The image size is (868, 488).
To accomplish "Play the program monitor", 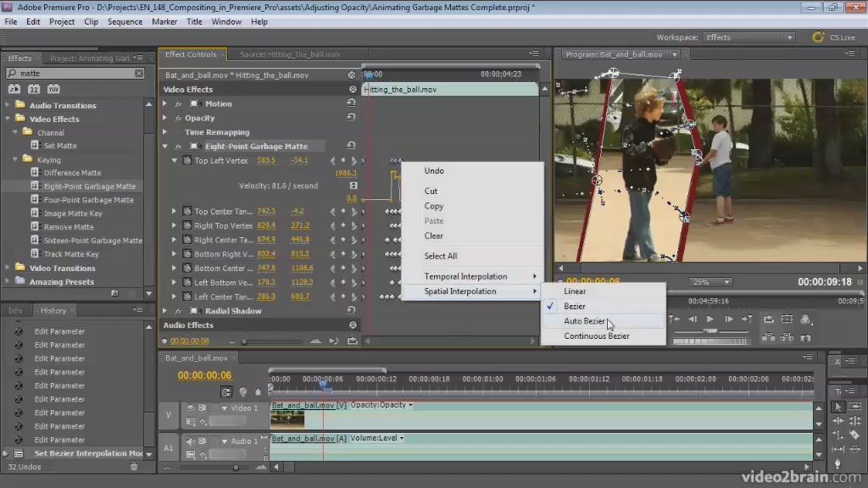I will (x=709, y=319).
